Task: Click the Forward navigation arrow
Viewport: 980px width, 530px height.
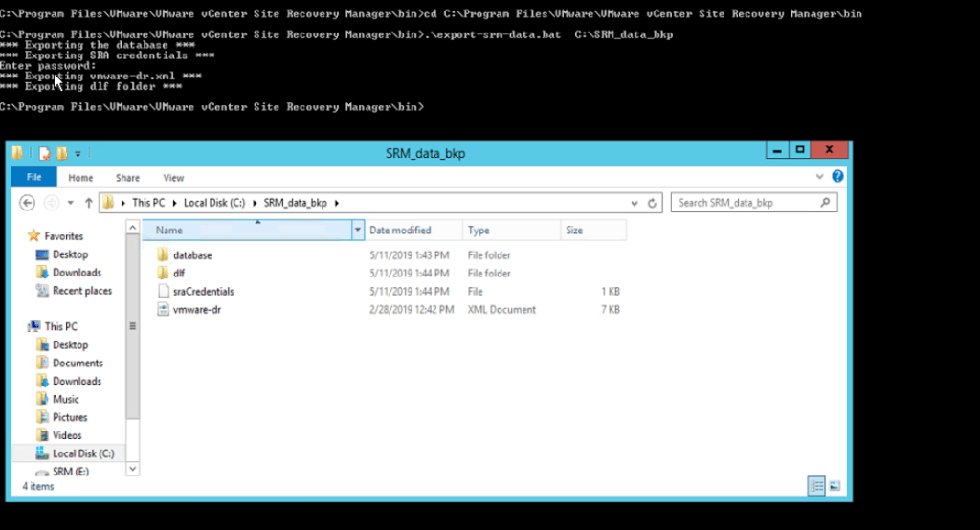Action: click(x=52, y=203)
